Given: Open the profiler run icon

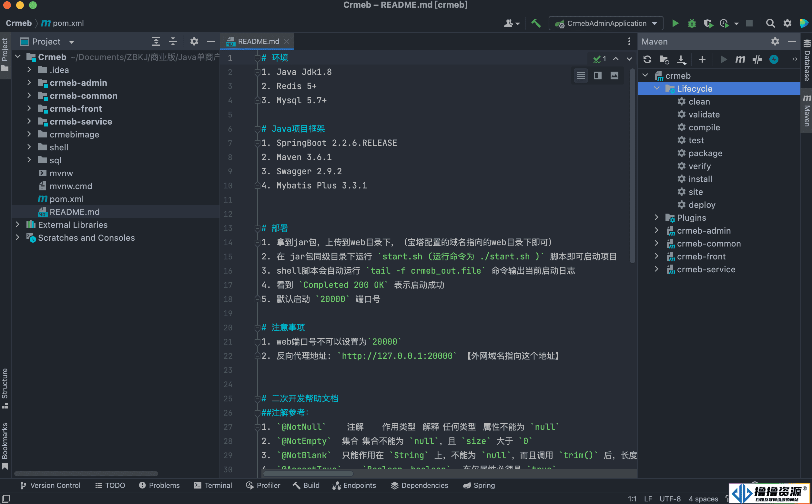Looking at the screenshot, I should point(724,23).
